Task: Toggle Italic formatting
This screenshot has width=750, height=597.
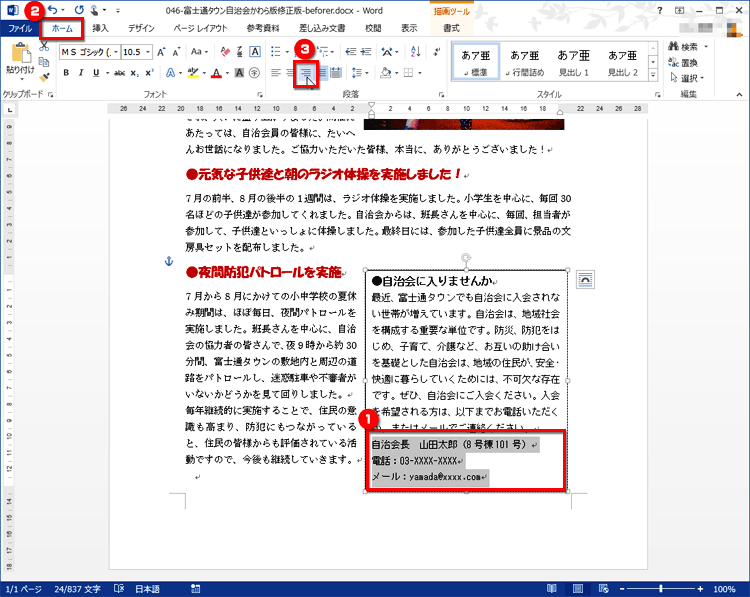Action: (x=81, y=73)
